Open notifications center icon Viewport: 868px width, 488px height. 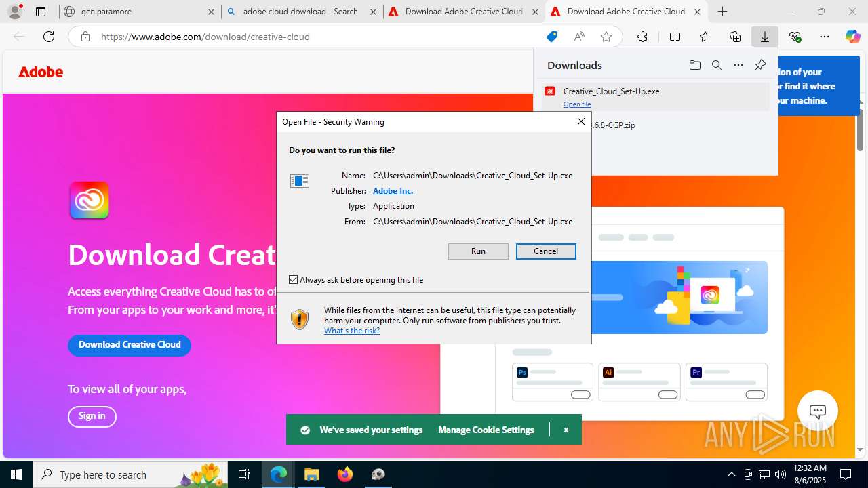coord(846,474)
